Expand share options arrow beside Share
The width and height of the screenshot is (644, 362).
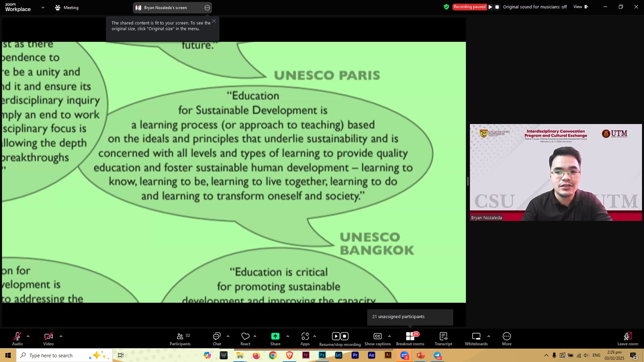pyautogui.click(x=288, y=336)
